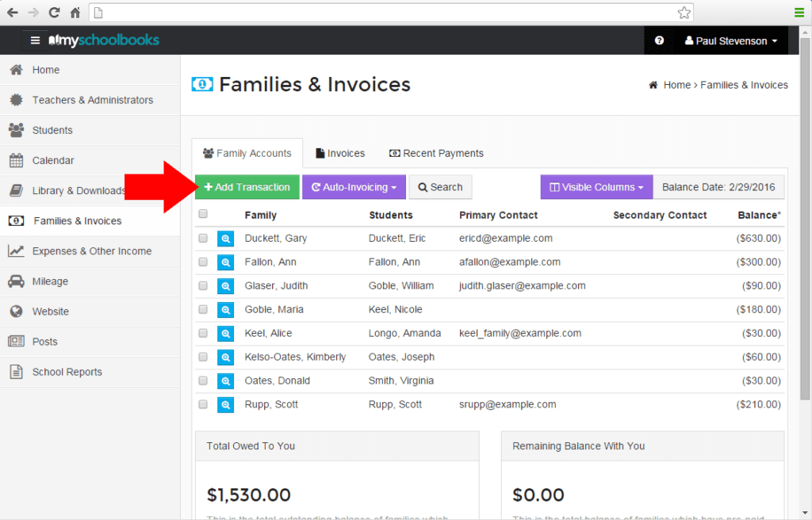Click the browser reload icon
The width and height of the screenshot is (812, 520).
[x=54, y=13]
